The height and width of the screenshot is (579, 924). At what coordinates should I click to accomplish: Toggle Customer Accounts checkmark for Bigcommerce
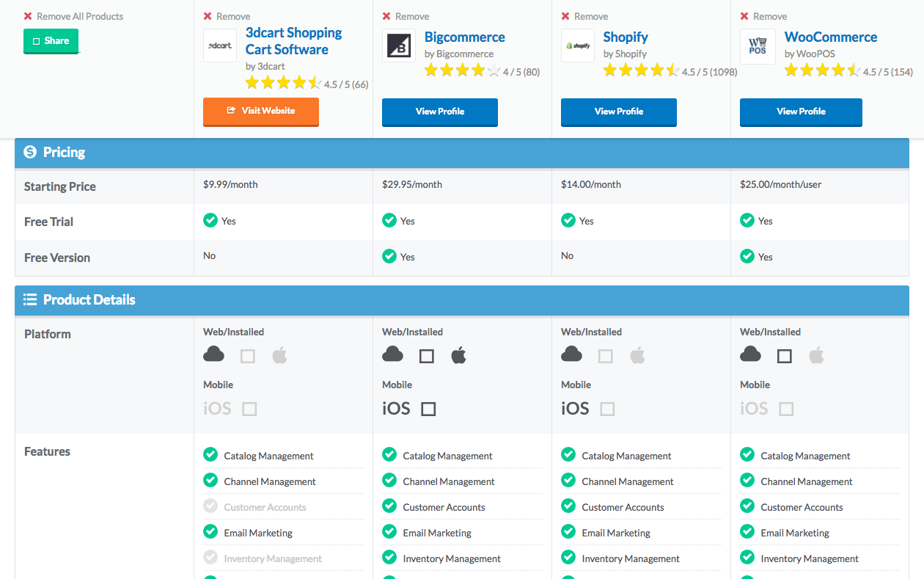[x=389, y=506]
